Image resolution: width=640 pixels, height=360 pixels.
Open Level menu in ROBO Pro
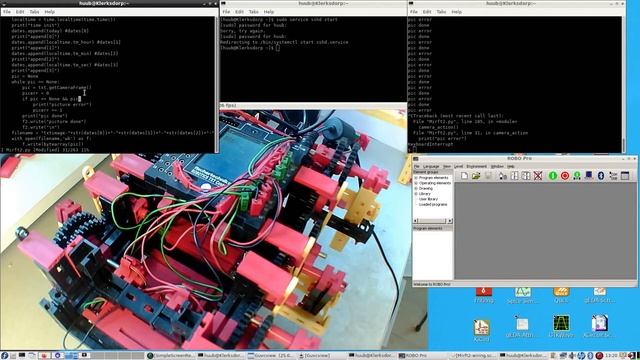tap(458, 167)
